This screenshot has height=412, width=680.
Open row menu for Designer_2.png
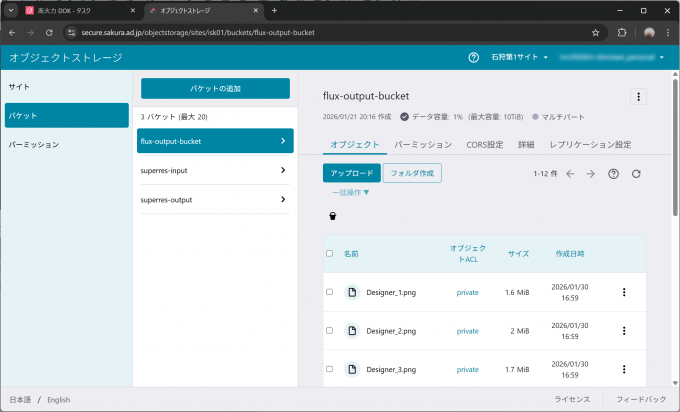coord(624,331)
